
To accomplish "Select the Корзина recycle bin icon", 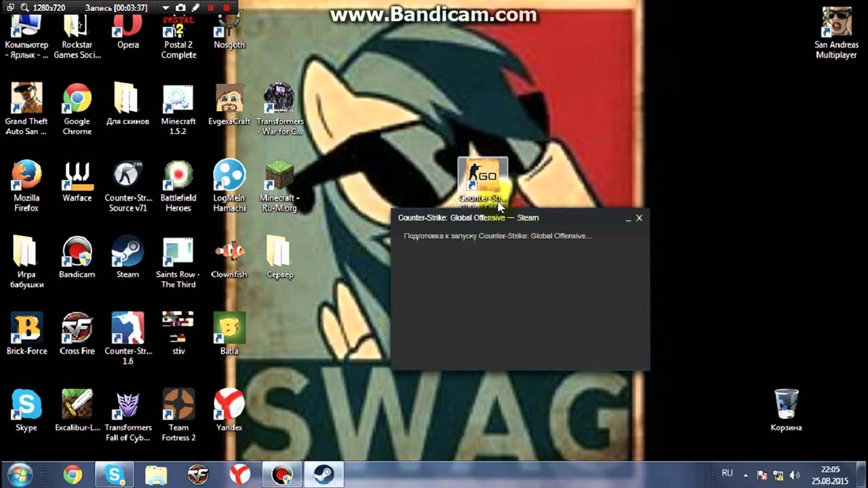I will 786,411.
